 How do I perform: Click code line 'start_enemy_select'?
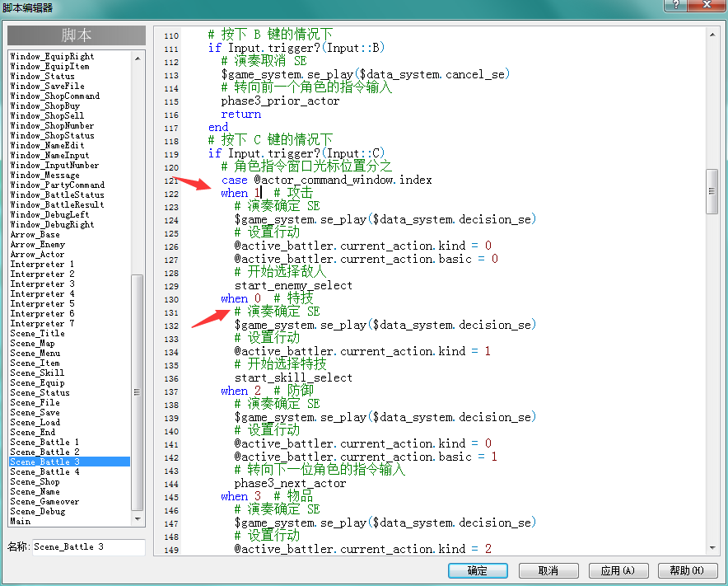[293, 285]
